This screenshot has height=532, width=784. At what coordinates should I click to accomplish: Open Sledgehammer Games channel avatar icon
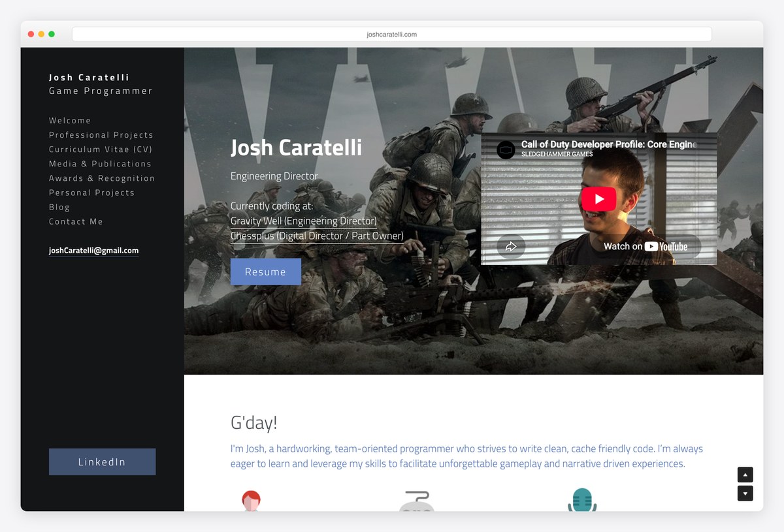[506, 149]
